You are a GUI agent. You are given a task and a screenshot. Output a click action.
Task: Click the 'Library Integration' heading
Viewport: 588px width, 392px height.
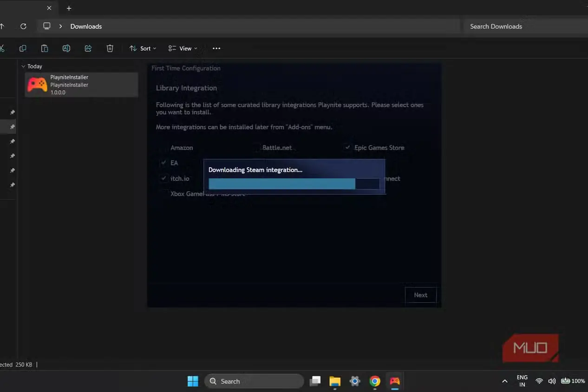tap(186, 88)
